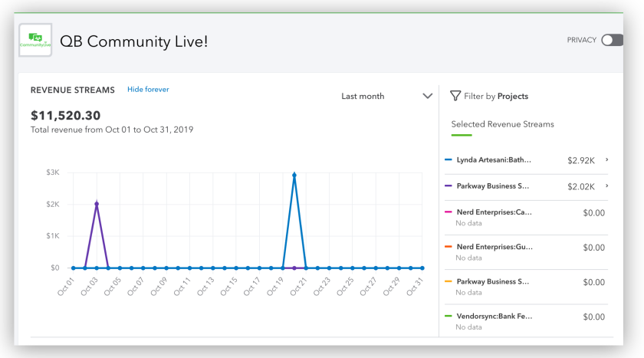Select the Selected Revenue Streams tab
The height and width of the screenshot is (358, 644).
click(x=502, y=124)
